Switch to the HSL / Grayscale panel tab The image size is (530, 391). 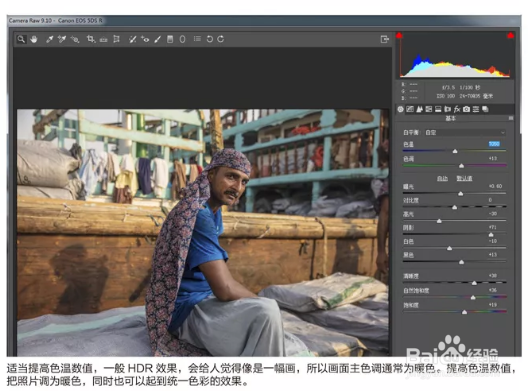coord(429,109)
